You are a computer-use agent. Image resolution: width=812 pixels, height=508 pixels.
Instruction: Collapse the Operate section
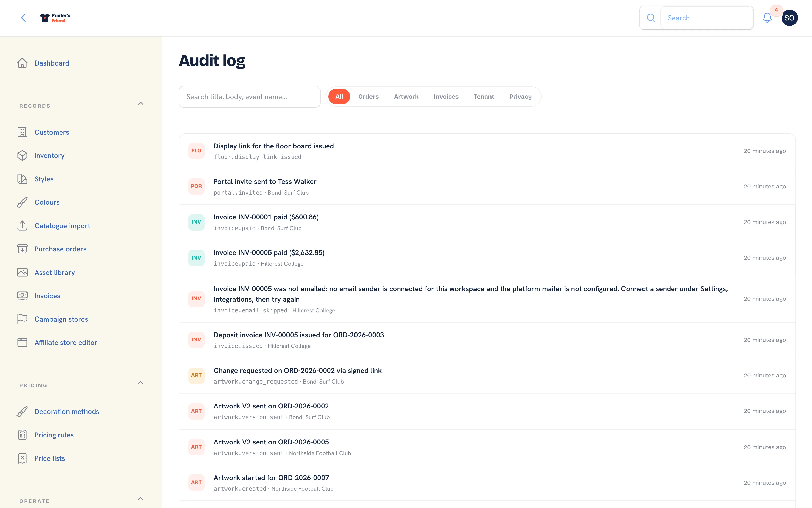(141, 499)
